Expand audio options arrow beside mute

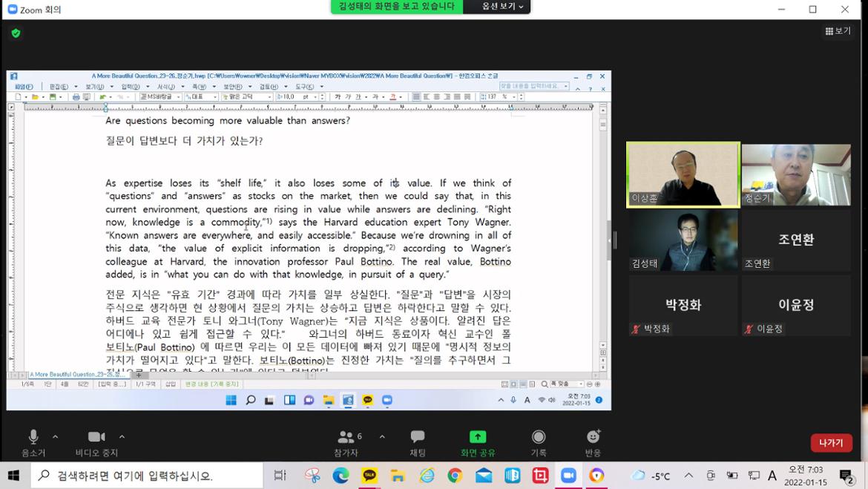coord(56,437)
